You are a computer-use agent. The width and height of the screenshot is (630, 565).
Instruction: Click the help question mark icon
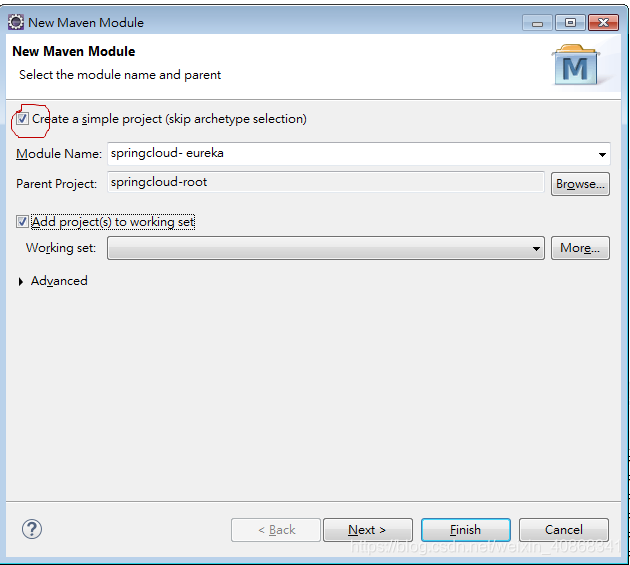pyautogui.click(x=32, y=529)
